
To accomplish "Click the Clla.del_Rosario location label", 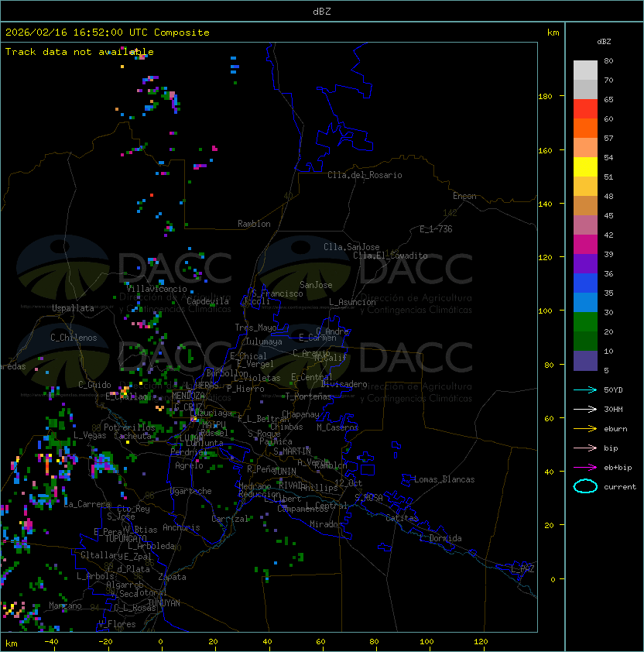I will tap(365, 175).
